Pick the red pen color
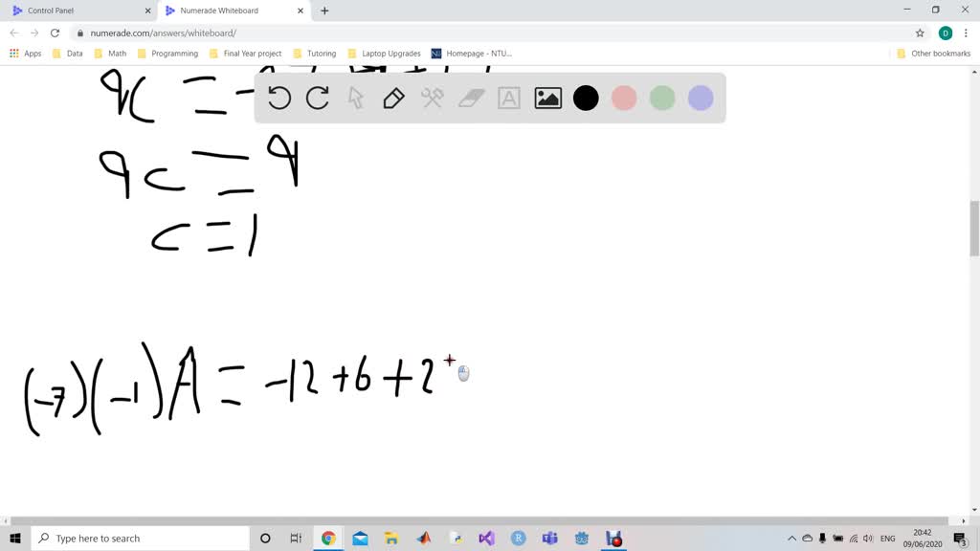 tap(624, 98)
